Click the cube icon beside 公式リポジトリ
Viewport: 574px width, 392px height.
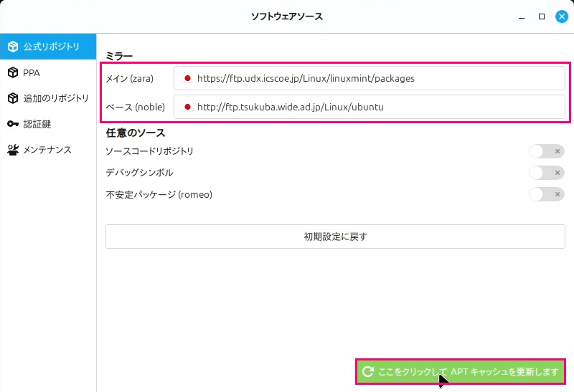click(x=13, y=47)
